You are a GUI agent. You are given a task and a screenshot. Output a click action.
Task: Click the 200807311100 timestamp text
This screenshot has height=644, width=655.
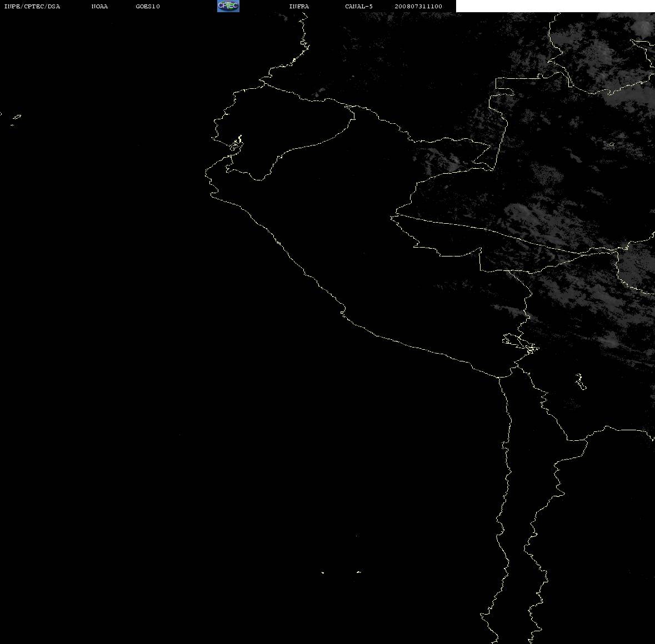(x=418, y=6)
